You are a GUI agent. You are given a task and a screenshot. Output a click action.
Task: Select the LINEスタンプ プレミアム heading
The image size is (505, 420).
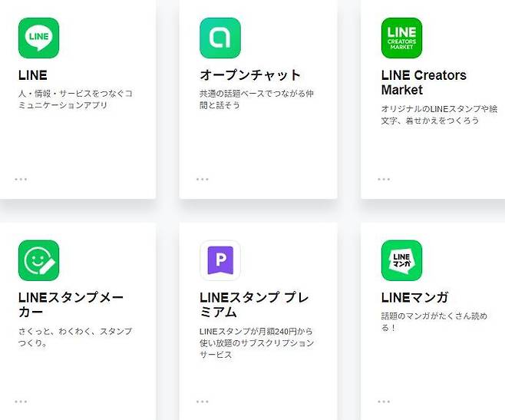click(x=254, y=305)
